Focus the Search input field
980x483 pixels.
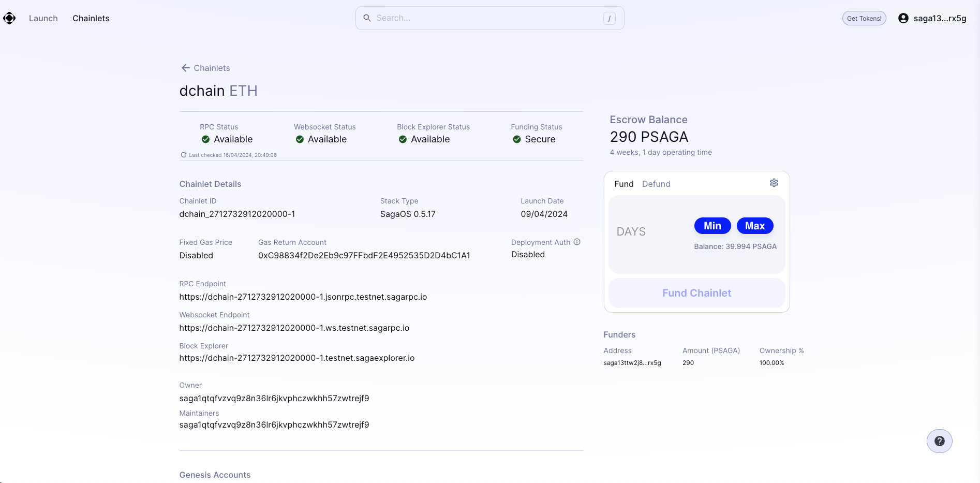coord(486,18)
